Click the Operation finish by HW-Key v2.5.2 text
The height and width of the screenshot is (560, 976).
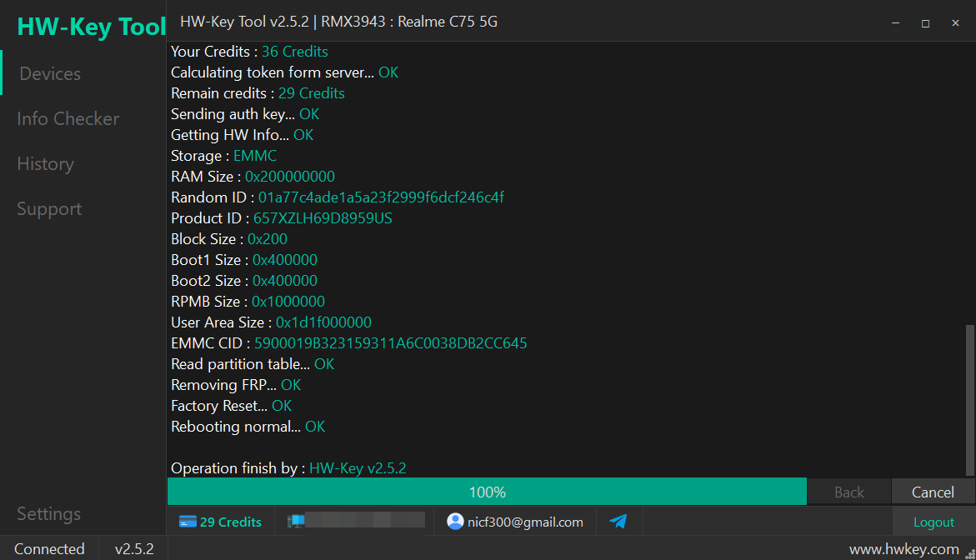click(x=289, y=468)
